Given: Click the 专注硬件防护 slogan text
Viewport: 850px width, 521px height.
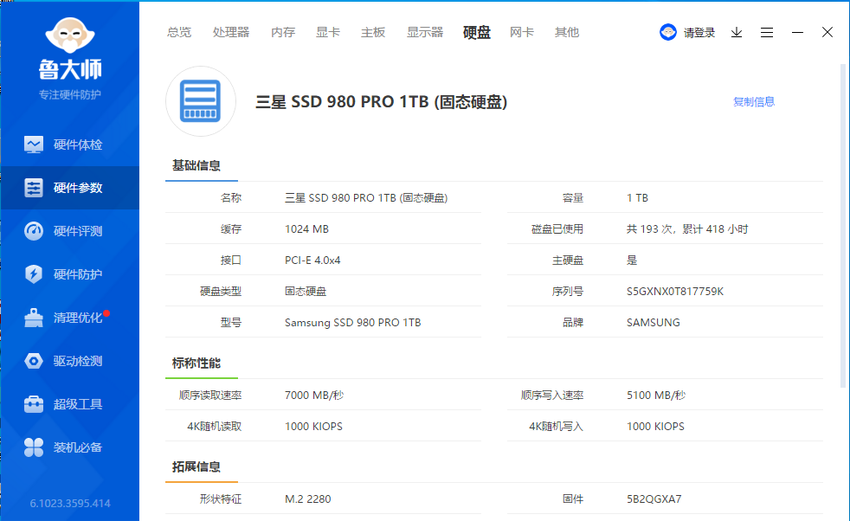Looking at the screenshot, I should tap(70, 95).
